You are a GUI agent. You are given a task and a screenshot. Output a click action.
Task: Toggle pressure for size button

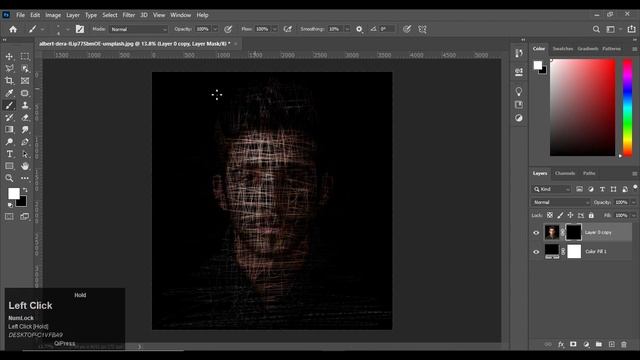point(407,29)
